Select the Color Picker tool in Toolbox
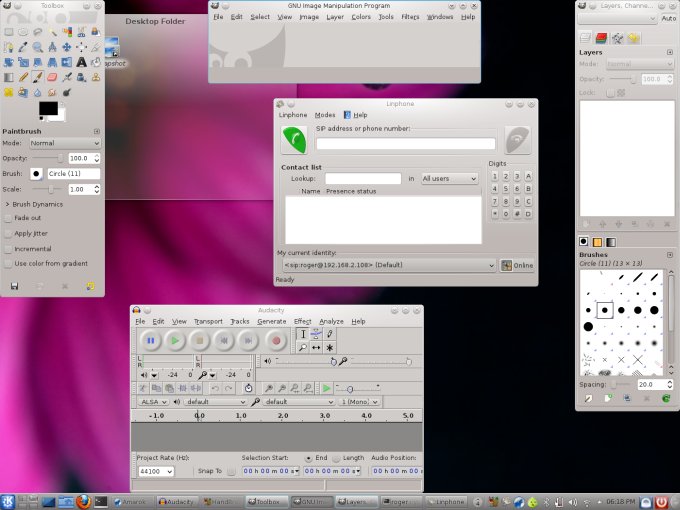Screen dimensions: 680x510 [x=23, y=47]
